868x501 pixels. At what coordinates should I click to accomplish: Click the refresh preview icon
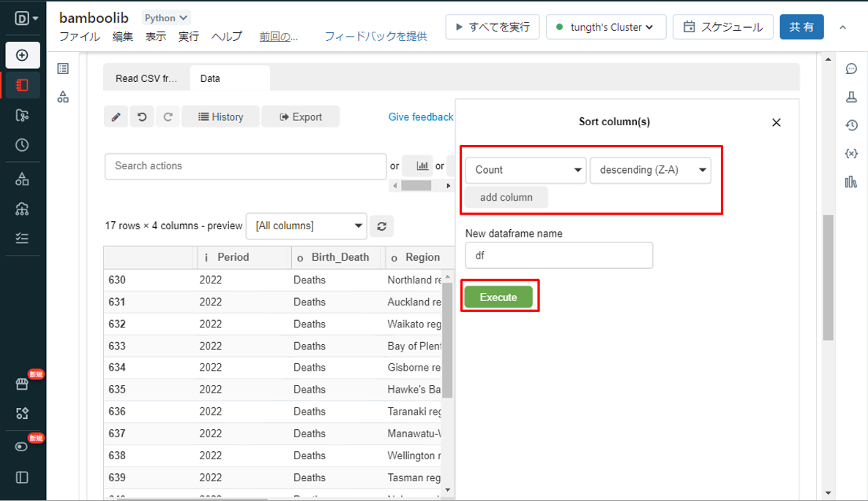pyautogui.click(x=381, y=226)
